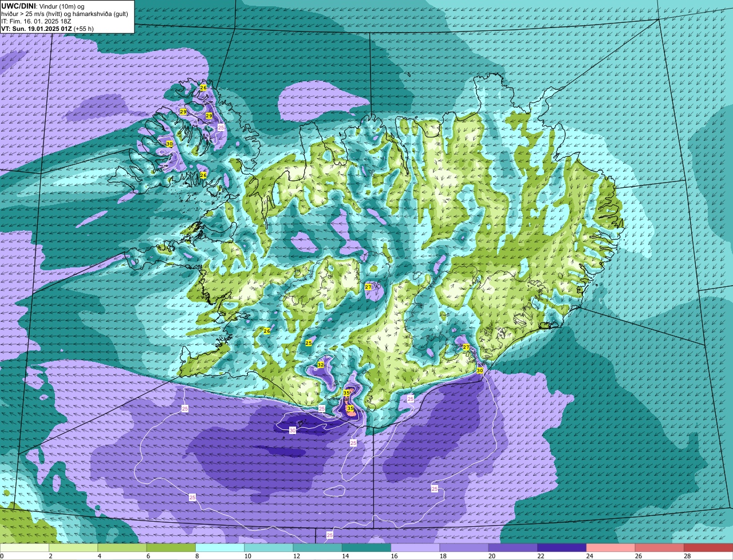Click legend tick label '4' on color scale
The image size is (733, 560).
tap(99, 556)
